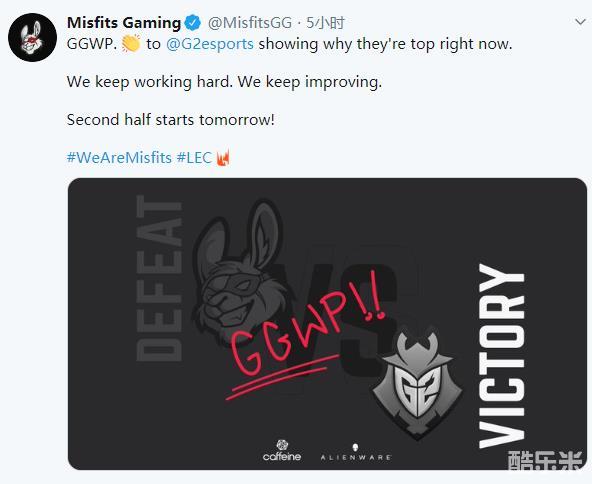The image size is (592, 484).
Task: Click the vertical DEFEAT text
Action: click(159, 278)
